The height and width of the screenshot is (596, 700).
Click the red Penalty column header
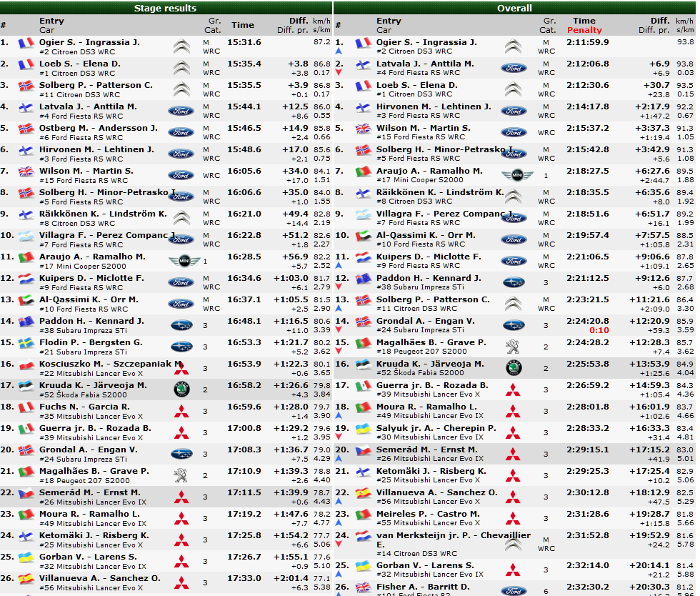pos(584,31)
